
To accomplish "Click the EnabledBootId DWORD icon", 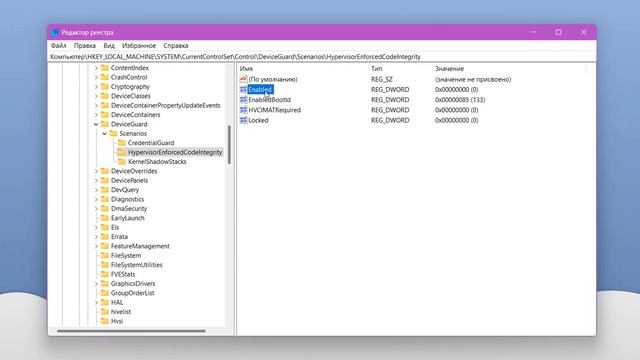I will (x=243, y=100).
